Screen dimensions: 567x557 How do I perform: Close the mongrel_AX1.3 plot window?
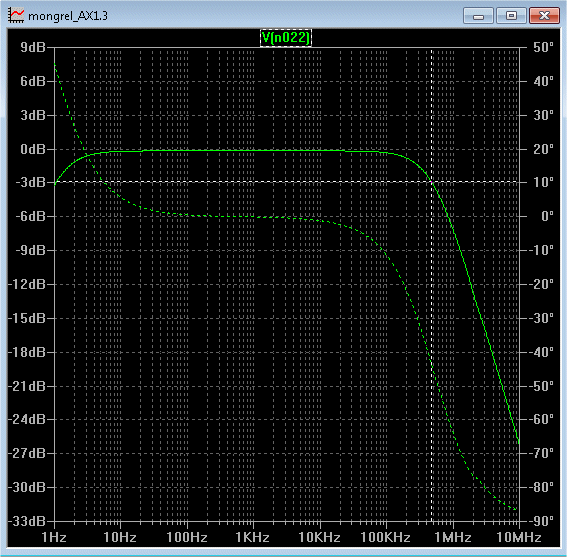[x=545, y=16]
